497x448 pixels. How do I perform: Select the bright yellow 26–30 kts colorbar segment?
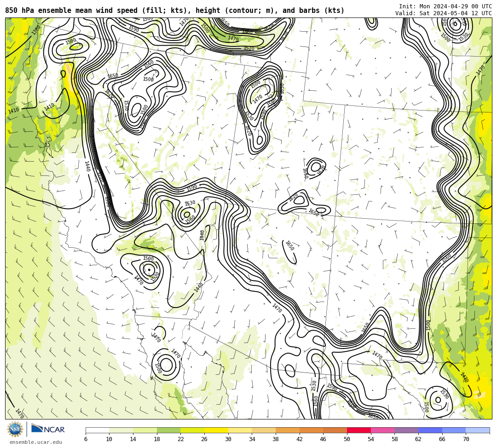click(216, 430)
